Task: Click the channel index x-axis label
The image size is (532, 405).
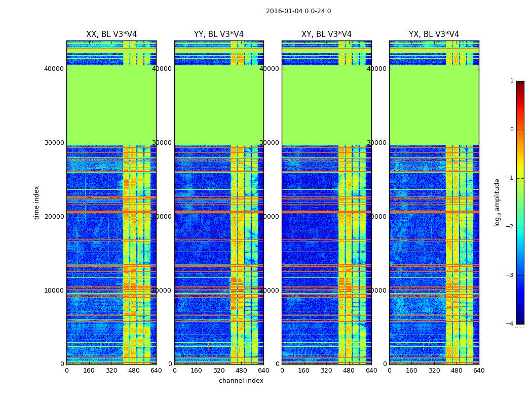Action: [x=241, y=381]
